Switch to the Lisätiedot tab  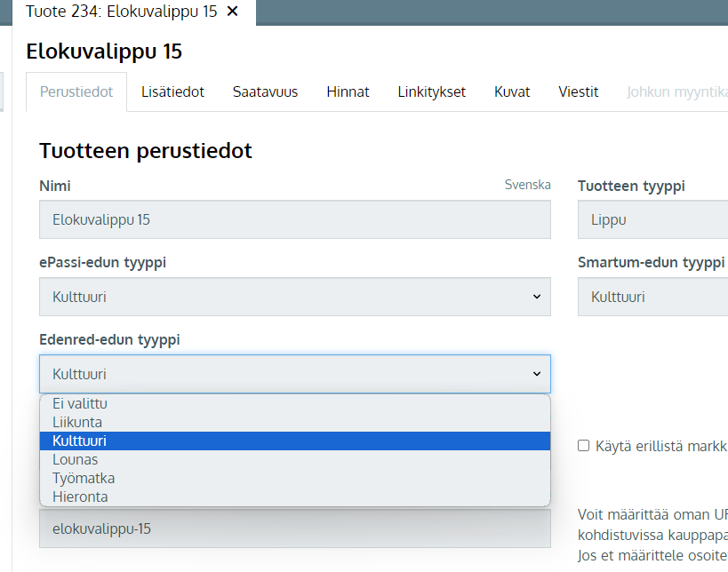[172, 91]
